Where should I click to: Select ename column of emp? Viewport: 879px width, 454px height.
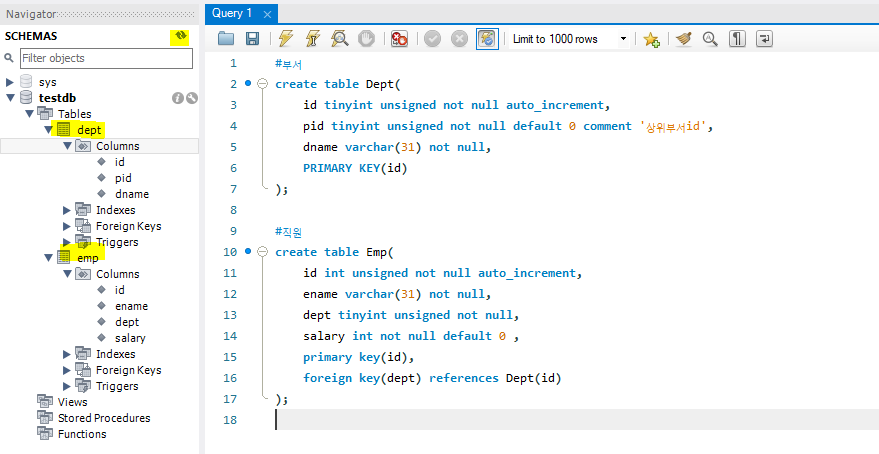click(x=131, y=306)
